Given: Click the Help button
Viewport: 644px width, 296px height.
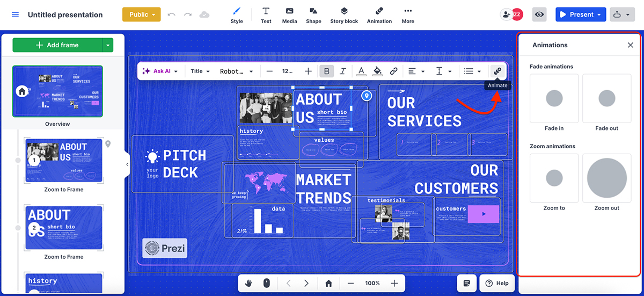Looking at the screenshot, I should (497, 283).
